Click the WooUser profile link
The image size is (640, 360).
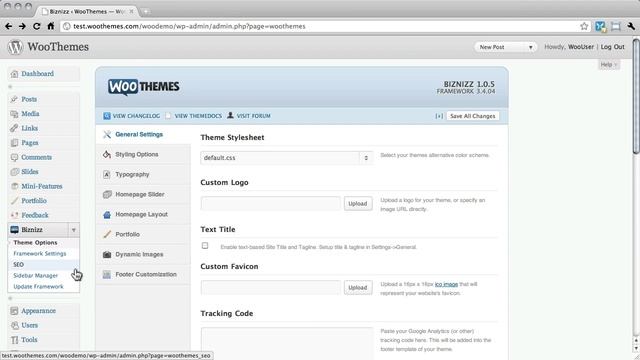pos(581,47)
